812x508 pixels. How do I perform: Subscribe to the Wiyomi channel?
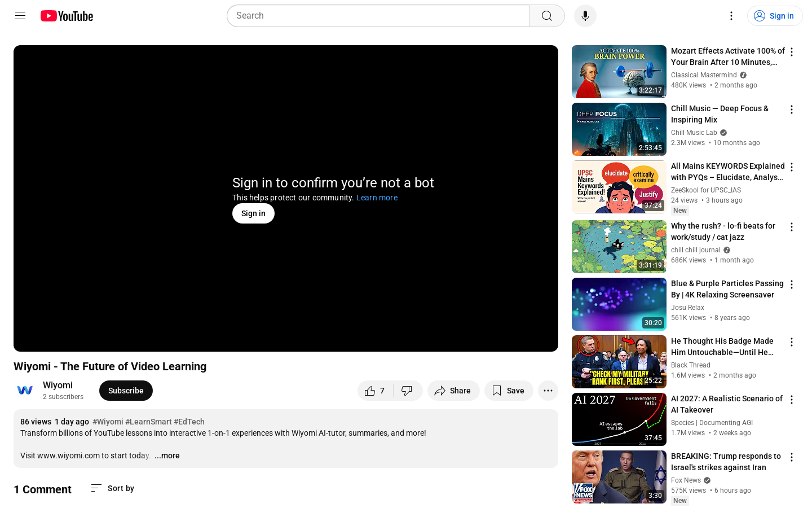126,391
